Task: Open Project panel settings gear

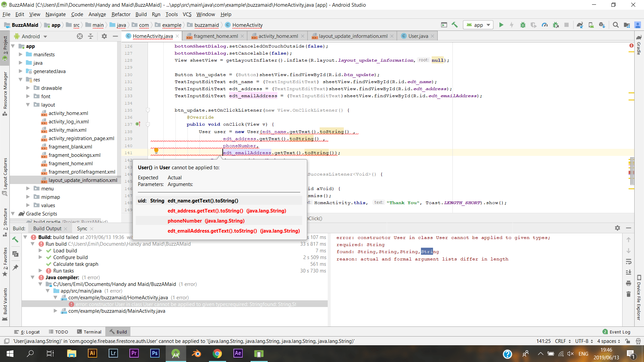Action: point(104,36)
